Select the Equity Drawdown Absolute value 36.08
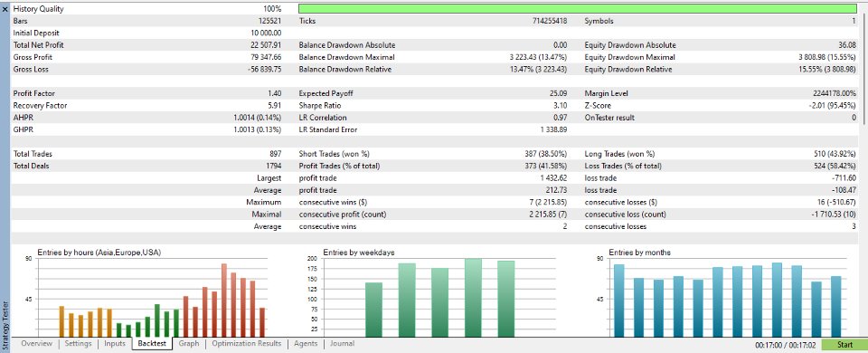 [x=847, y=45]
